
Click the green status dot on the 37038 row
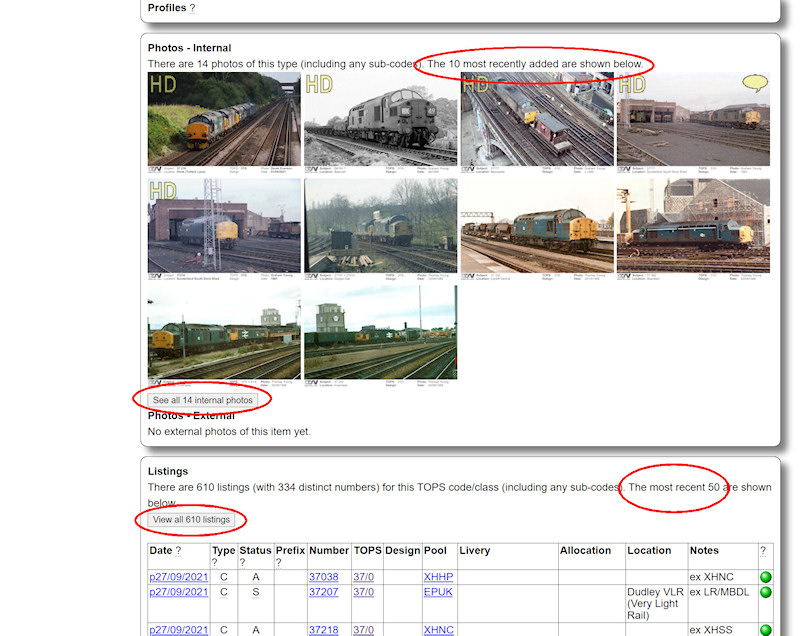[x=765, y=577]
